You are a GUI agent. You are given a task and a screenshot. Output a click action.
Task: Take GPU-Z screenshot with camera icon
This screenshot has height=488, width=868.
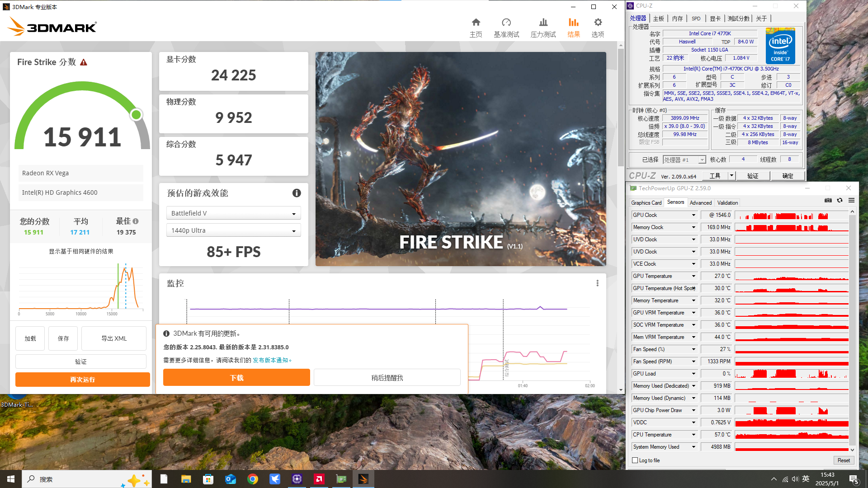[828, 201]
